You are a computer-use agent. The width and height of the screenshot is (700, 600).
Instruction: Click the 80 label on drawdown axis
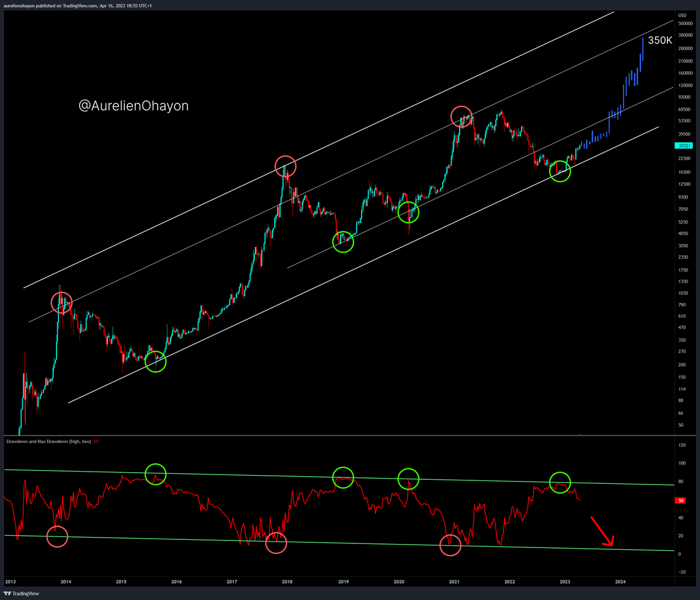point(681,482)
